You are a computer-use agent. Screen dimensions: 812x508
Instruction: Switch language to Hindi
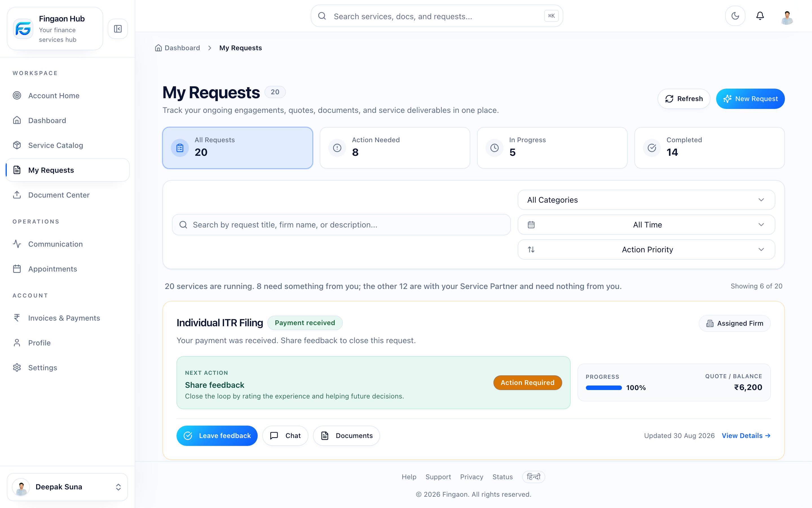[533, 477]
